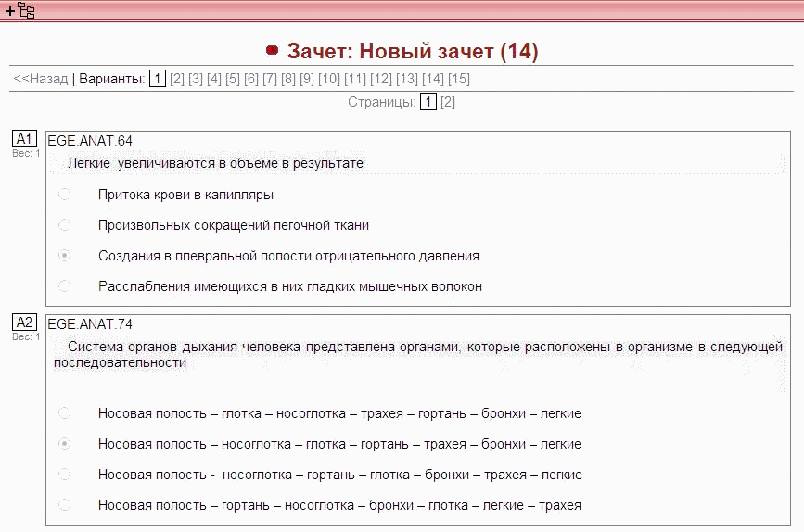
Task: Open variant [10] link
Action: pos(329,79)
